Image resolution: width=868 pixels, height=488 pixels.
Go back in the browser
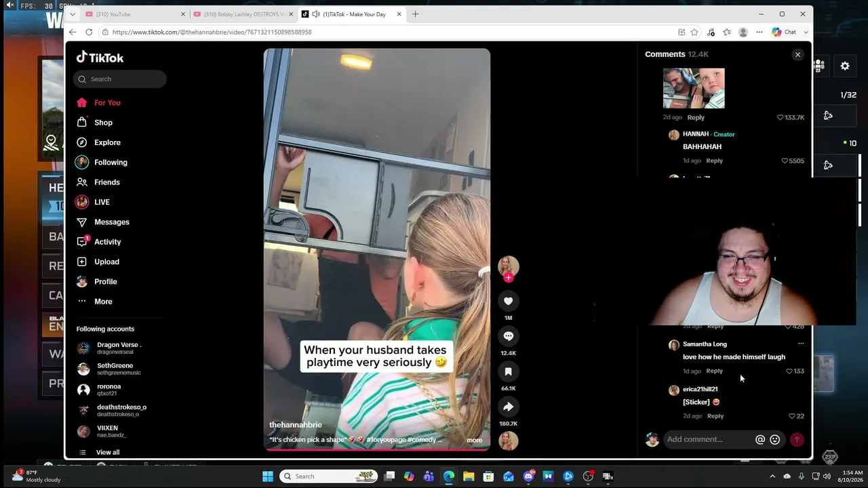click(73, 32)
